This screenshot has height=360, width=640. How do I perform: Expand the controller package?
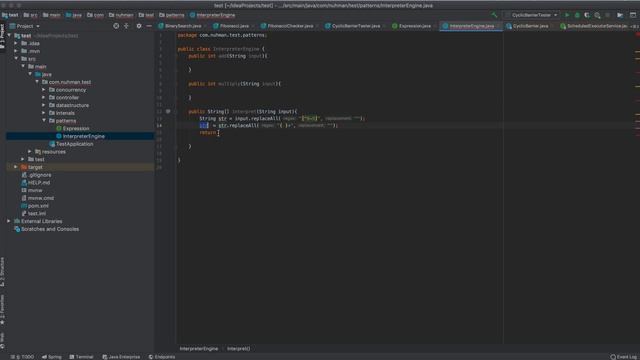coord(44,97)
